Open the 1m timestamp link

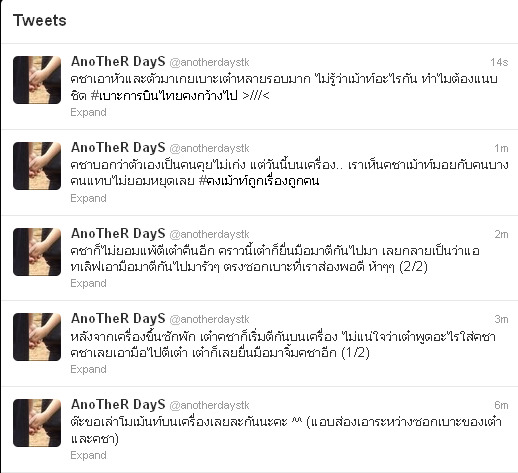click(501, 148)
